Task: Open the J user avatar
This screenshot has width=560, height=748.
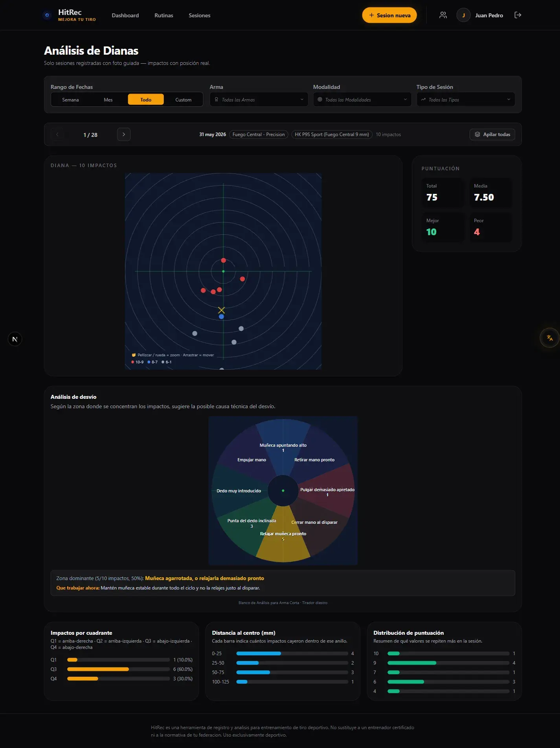Action: tap(463, 15)
